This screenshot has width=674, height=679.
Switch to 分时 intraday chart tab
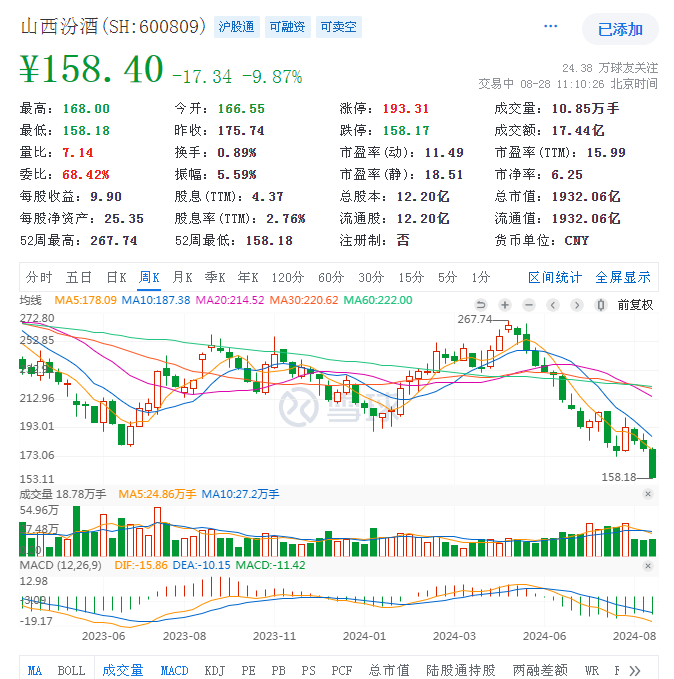[x=39, y=277]
